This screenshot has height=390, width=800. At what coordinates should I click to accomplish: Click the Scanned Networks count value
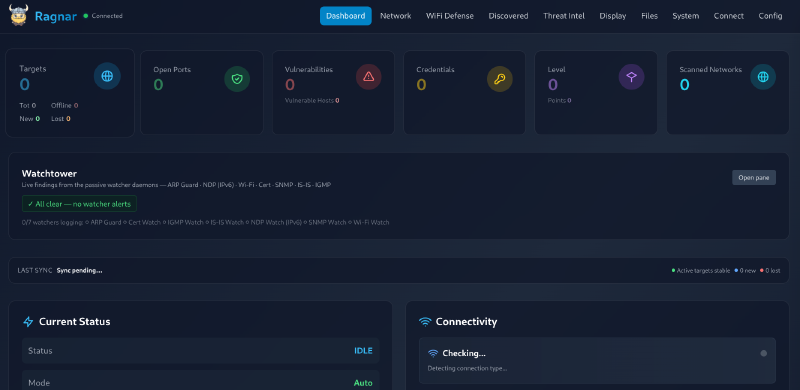coord(684,84)
